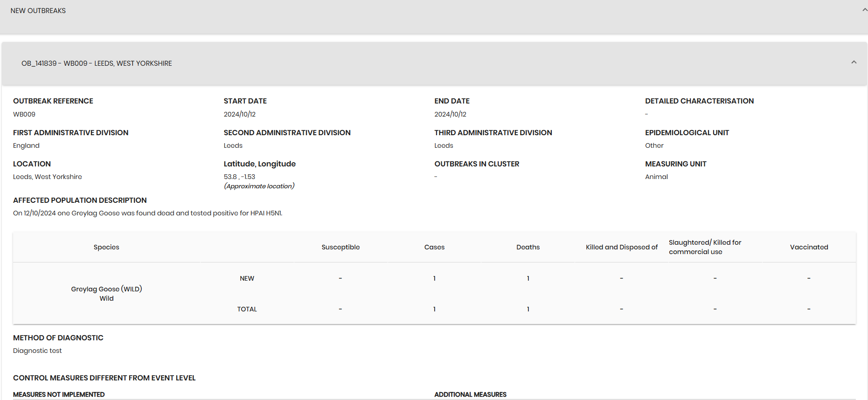Click the OB_141839 - WB009 - Leeds header text

point(97,63)
